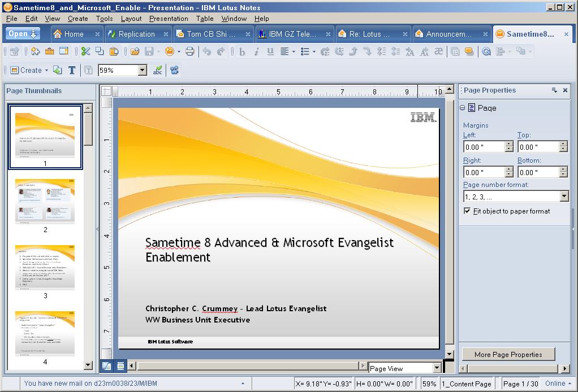Open the Layout menu
The width and height of the screenshot is (578, 392).
pos(131,19)
